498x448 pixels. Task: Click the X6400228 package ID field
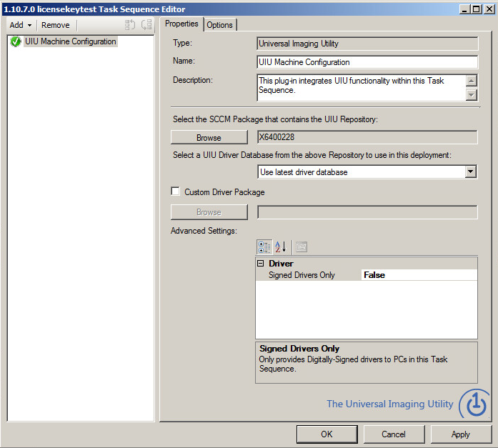click(367, 137)
